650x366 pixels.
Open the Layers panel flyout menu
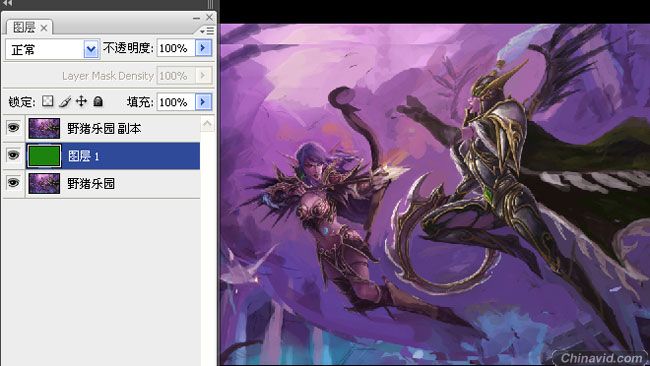pos(207,31)
